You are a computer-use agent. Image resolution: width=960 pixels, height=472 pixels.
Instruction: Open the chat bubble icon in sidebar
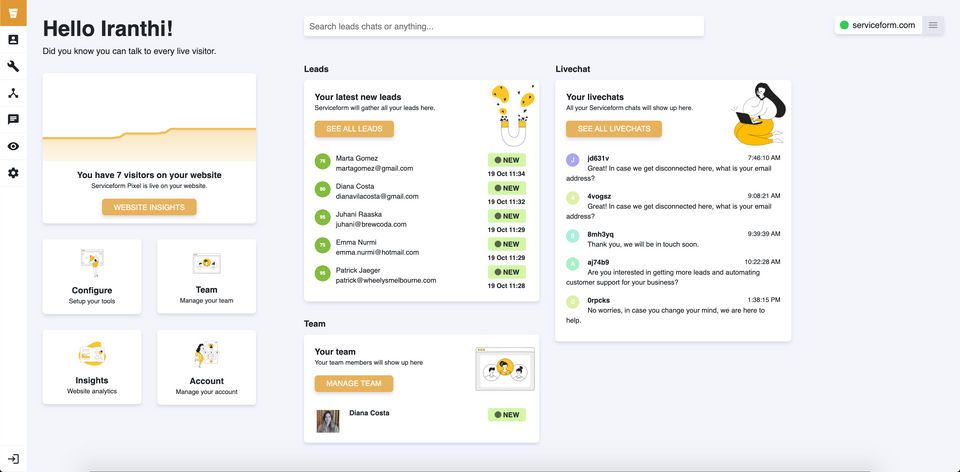click(x=13, y=119)
